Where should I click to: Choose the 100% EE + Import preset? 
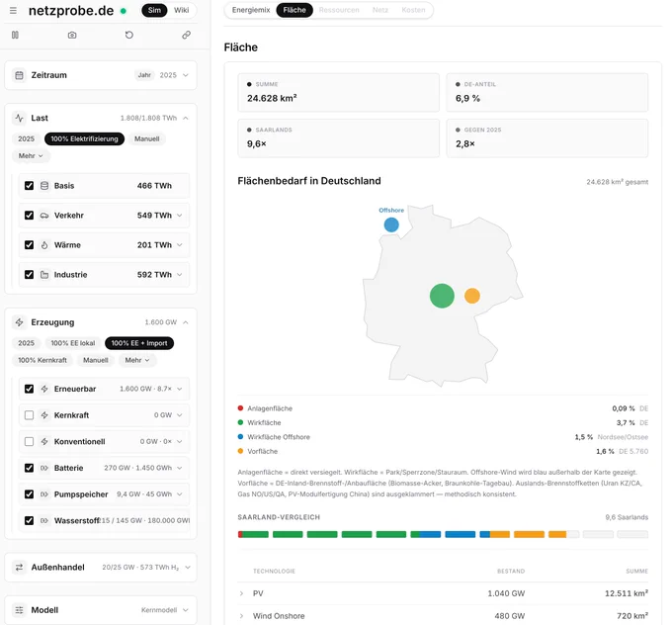(x=139, y=343)
